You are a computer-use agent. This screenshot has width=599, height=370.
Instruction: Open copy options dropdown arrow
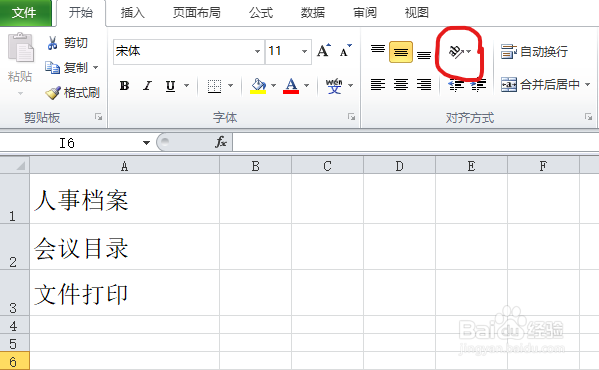pyautogui.click(x=96, y=68)
